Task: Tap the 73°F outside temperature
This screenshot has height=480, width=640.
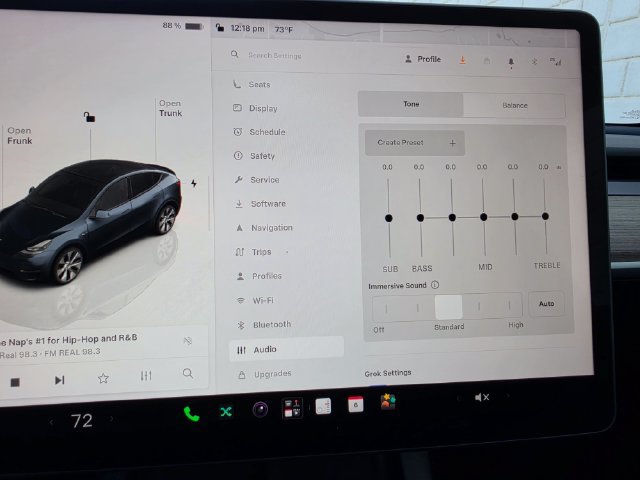Action: (284, 29)
